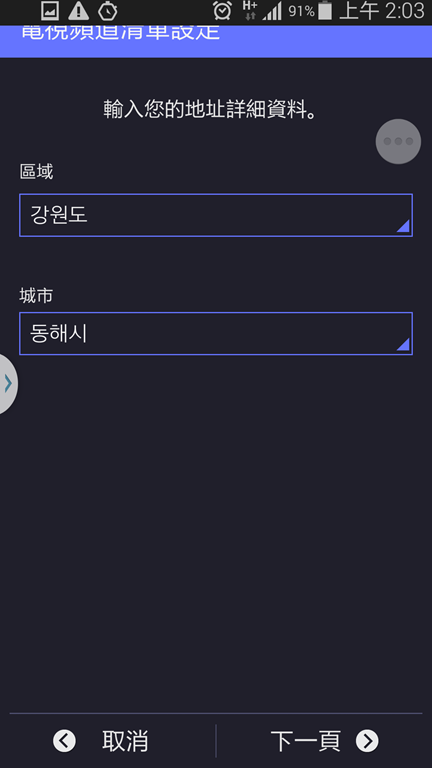Screen dimensions: 432x768
Task: Tap the timer icon in status bar
Action: pyautogui.click(x=107, y=11)
